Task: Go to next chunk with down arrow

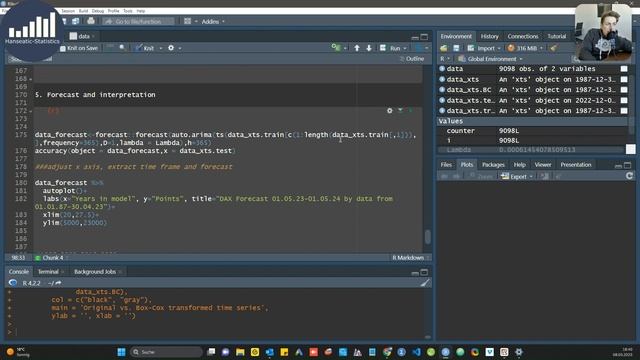Action: pos(369,48)
